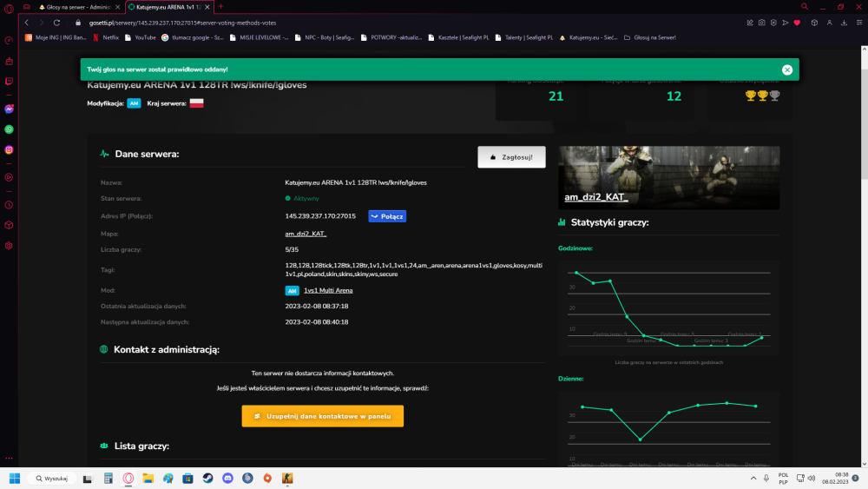Open a new tab with plus button

click(220, 7)
